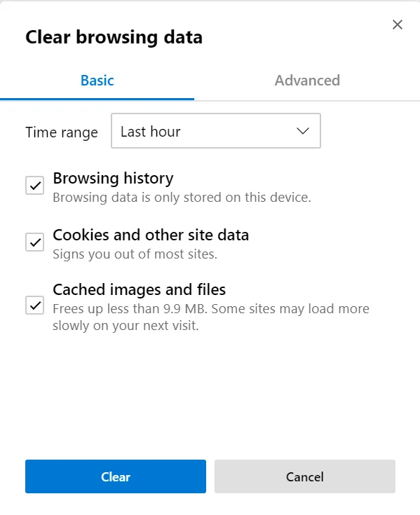420x515 pixels.
Task: Select the 'Browsing history' label text
Action: [x=113, y=179]
